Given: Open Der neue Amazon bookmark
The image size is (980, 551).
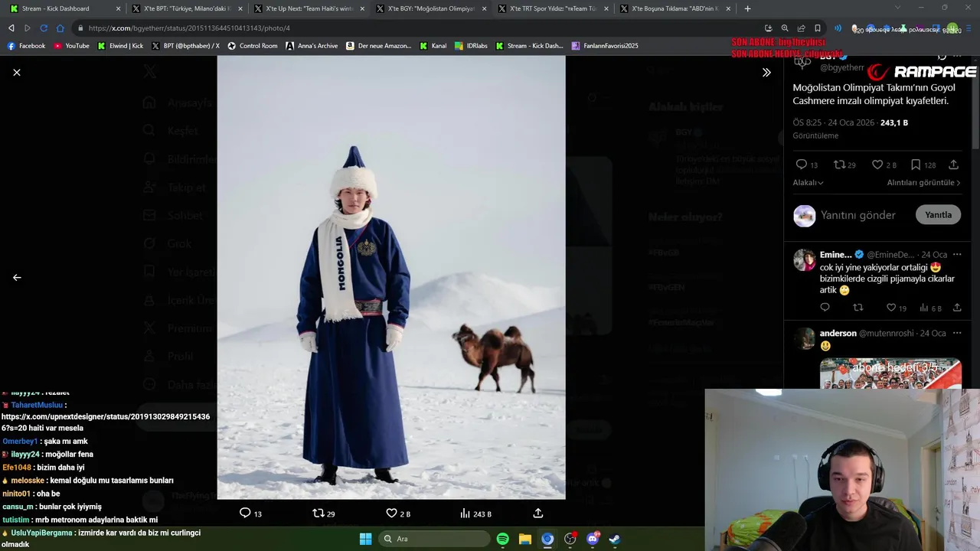Looking at the screenshot, I should coord(379,46).
